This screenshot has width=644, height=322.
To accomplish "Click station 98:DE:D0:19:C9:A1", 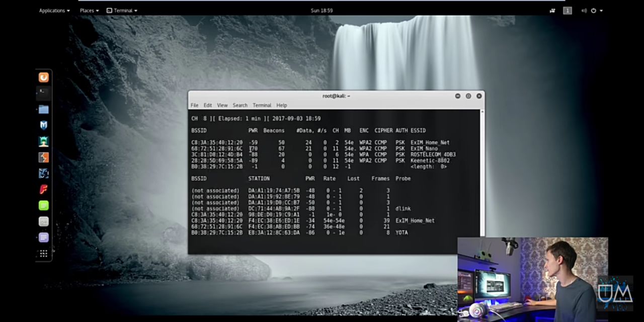I will (274, 215).
